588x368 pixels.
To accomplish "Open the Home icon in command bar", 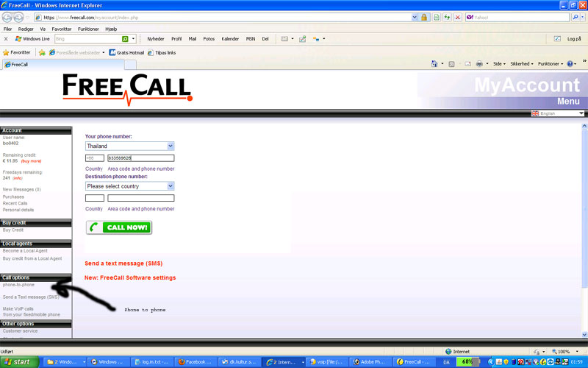I will pos(434,64).
